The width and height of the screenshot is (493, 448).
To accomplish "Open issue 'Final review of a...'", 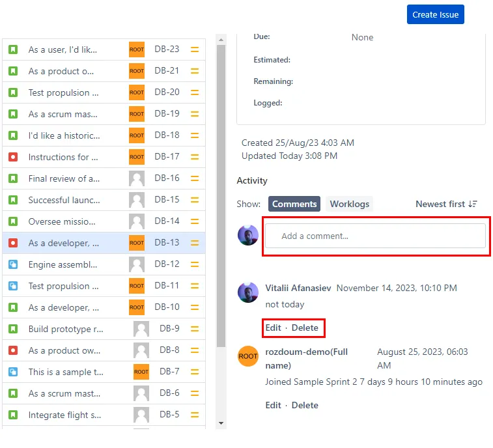I will coord(64,178).
